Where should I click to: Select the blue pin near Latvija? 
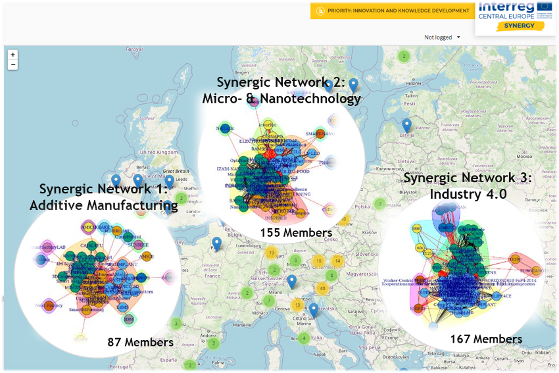coord(407,126)
